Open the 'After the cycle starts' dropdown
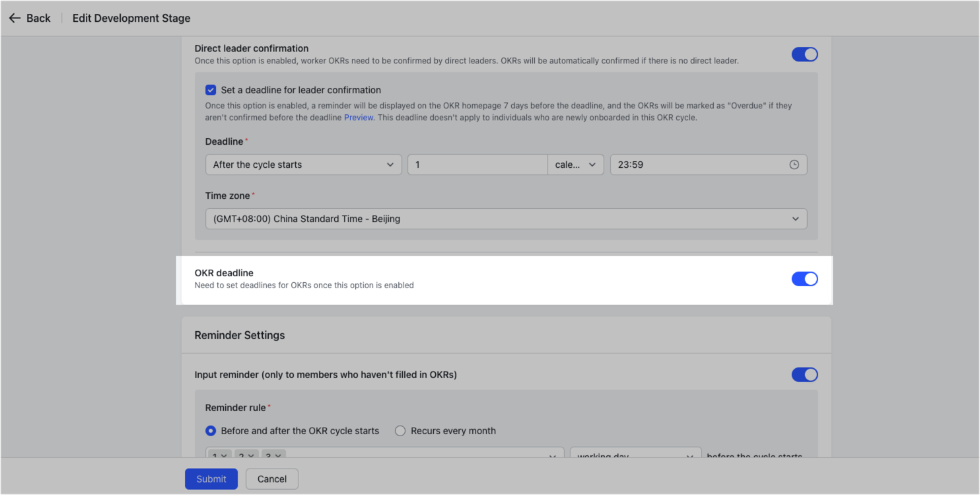Screen dimensions: 980x495 pyautogui.click(x=303, y=165)
